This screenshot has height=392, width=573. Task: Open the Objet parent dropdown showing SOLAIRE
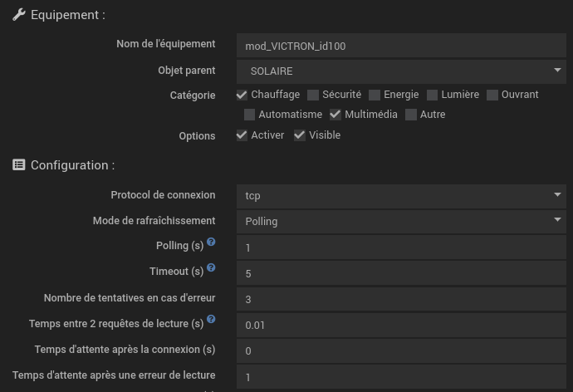(400, 71)
